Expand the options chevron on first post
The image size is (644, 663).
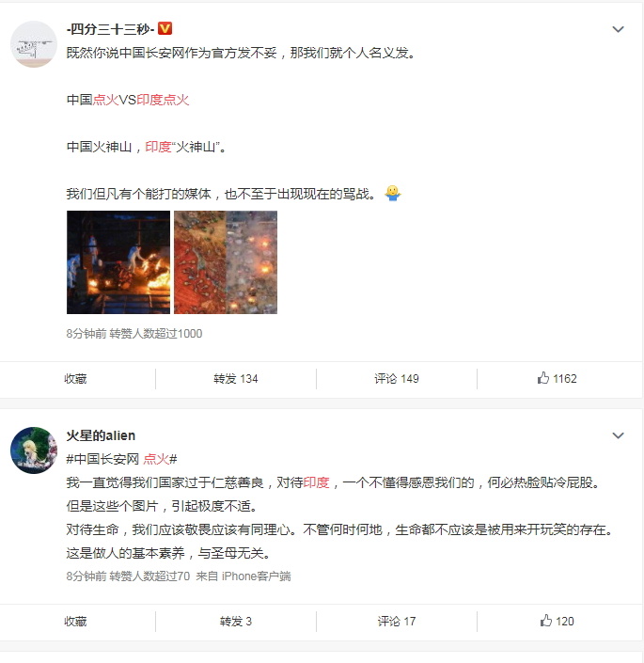coord(618,29)
